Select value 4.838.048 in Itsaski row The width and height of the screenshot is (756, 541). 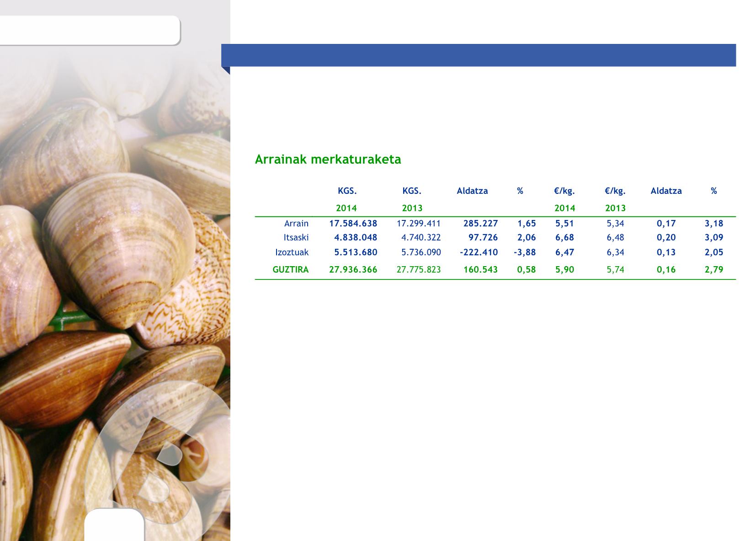356,237
